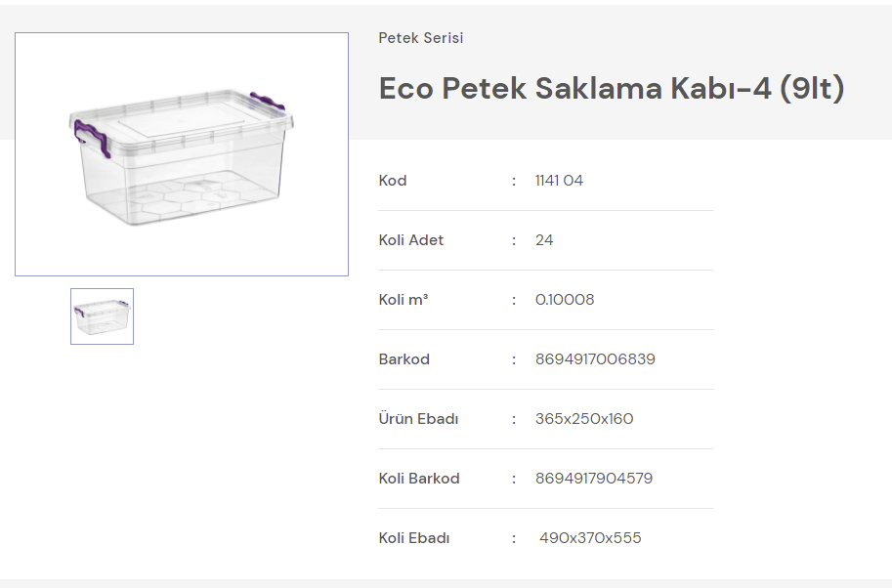Click the box dimensions 490x370x555
The height and width of the screenshot is (588, 892).
pos(590,538)
